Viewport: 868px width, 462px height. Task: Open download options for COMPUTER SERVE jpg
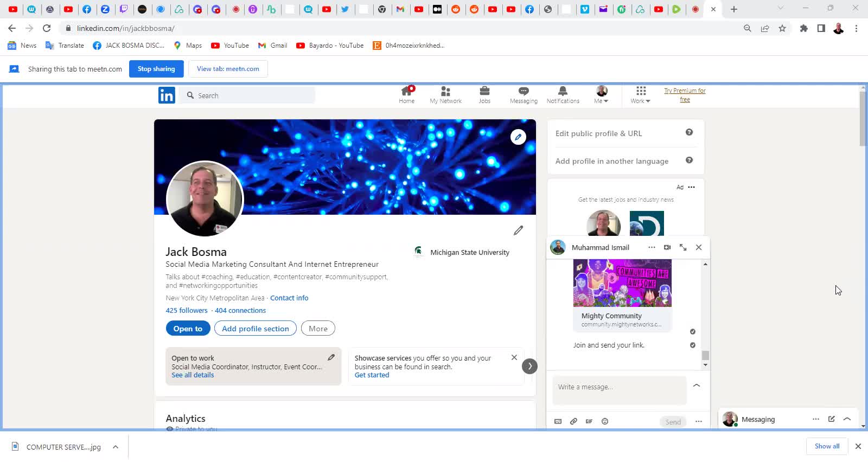(x=116, y=447)
